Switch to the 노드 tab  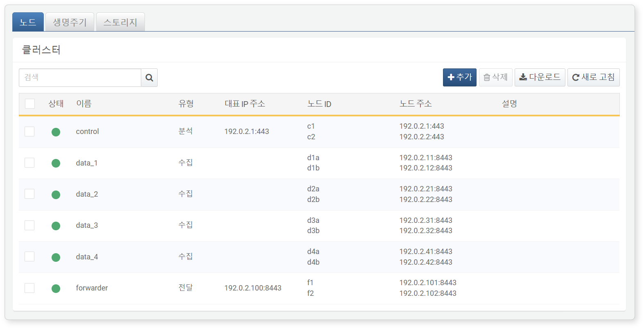[28, 22]
